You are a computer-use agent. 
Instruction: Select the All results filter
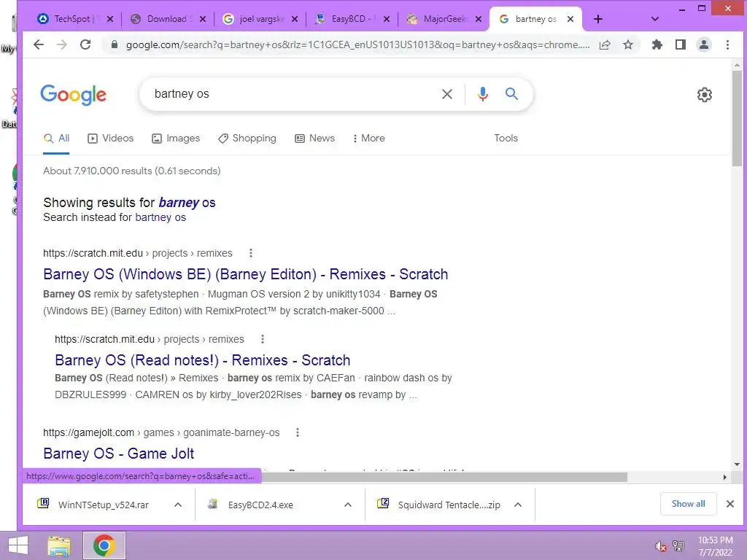(x=56, y=138)
